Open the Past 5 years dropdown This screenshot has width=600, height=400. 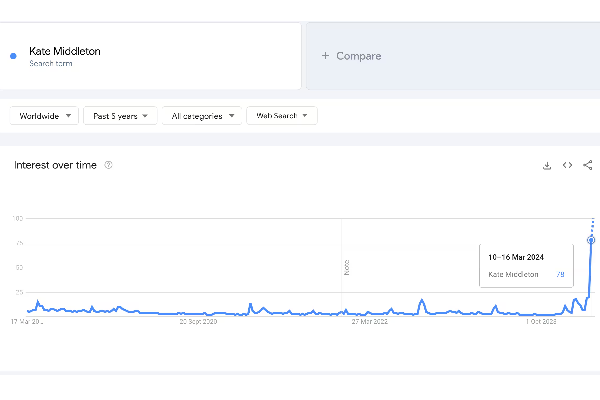[x=120, y=116]
